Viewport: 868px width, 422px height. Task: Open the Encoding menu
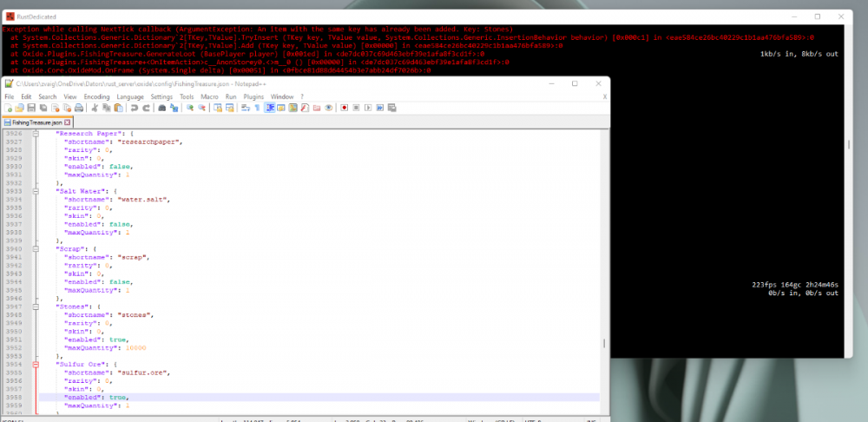97,96
